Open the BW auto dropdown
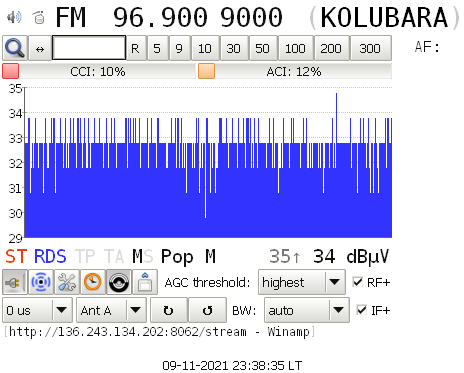 [x=307, y=310]
